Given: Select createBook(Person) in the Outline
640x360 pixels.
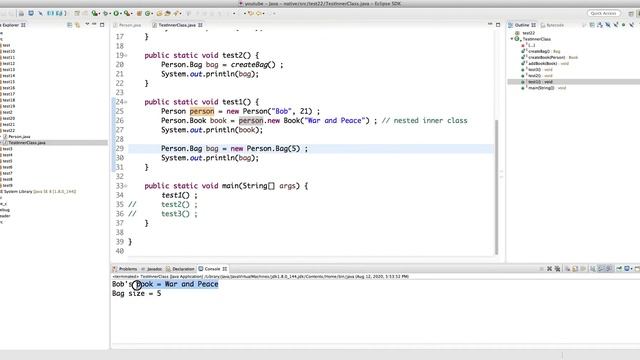Looking at the screenshot, I should pyautogui.click(x=549, y=58).
